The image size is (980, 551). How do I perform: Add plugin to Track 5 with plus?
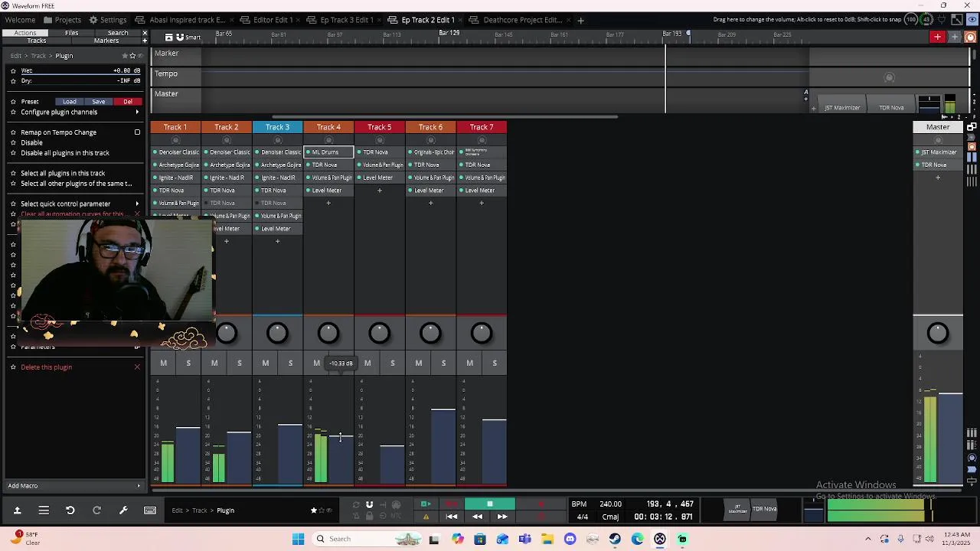[x=379, y=191]
